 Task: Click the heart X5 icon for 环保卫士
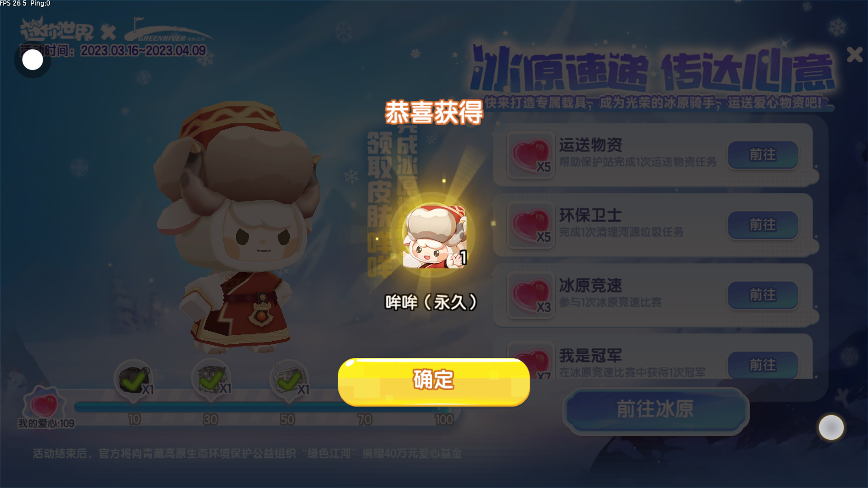pos(531,225)
